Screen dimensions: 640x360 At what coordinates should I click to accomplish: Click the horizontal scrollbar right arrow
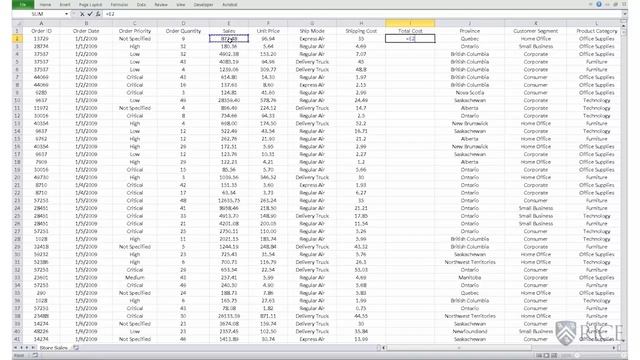click(614, 348)
